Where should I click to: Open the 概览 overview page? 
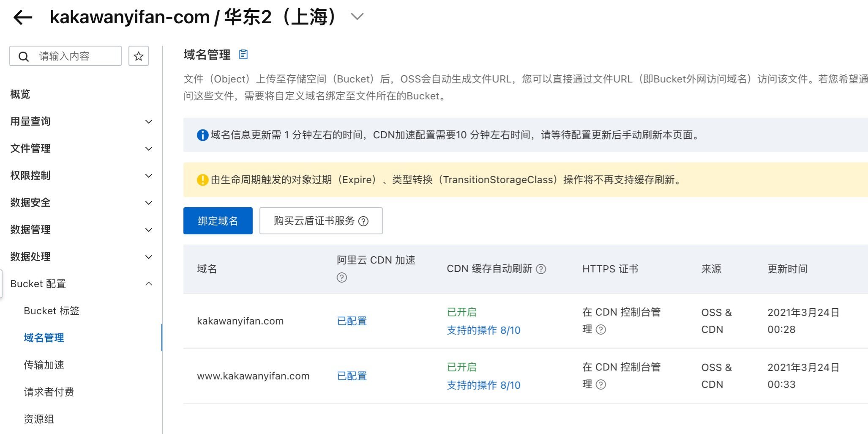[20, 94]
